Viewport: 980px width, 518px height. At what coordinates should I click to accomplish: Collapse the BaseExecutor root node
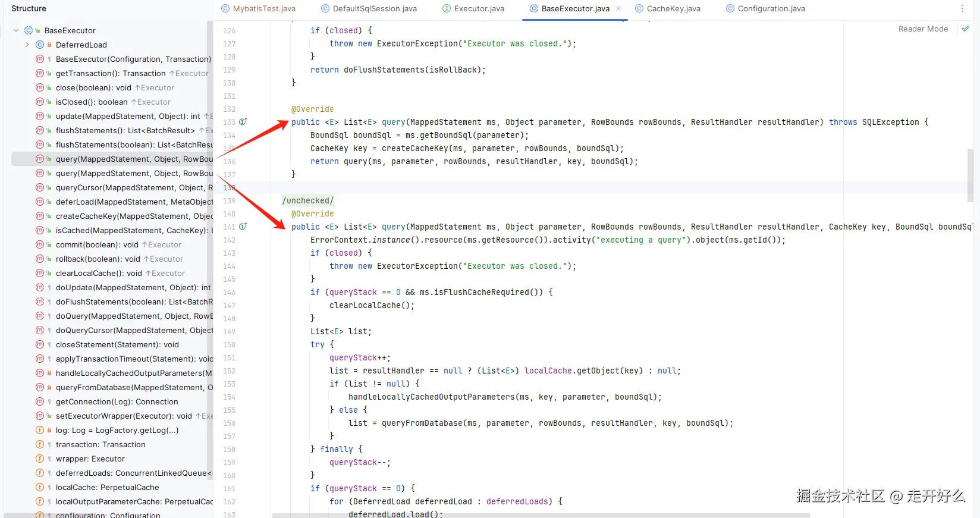pos(16,30)
